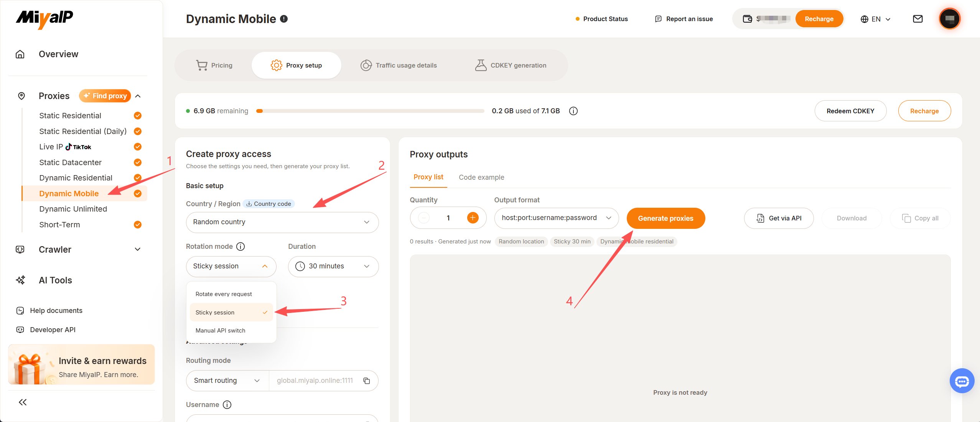Open the Random country dropdown
The image size is (980, 422).
pyautogui.click(x=282, y=222)
